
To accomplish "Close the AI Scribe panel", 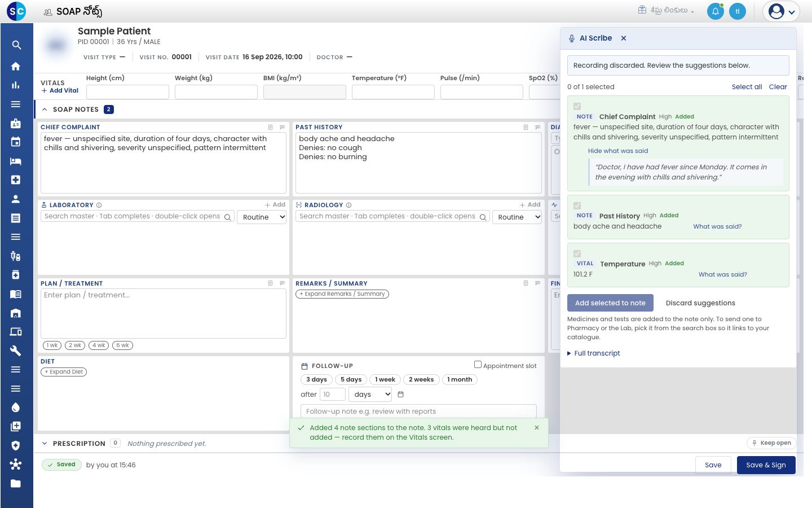I will [624, 38].
